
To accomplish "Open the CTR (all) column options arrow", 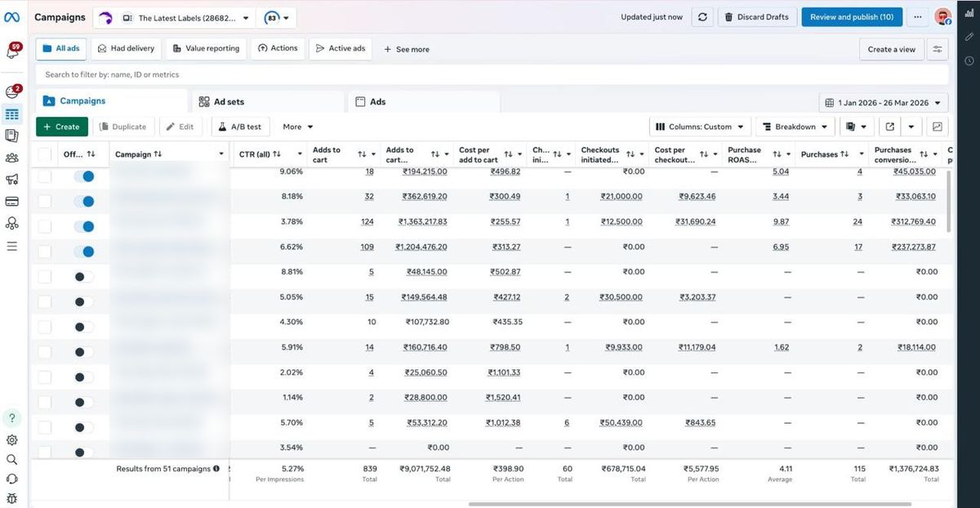I will 300,154.
